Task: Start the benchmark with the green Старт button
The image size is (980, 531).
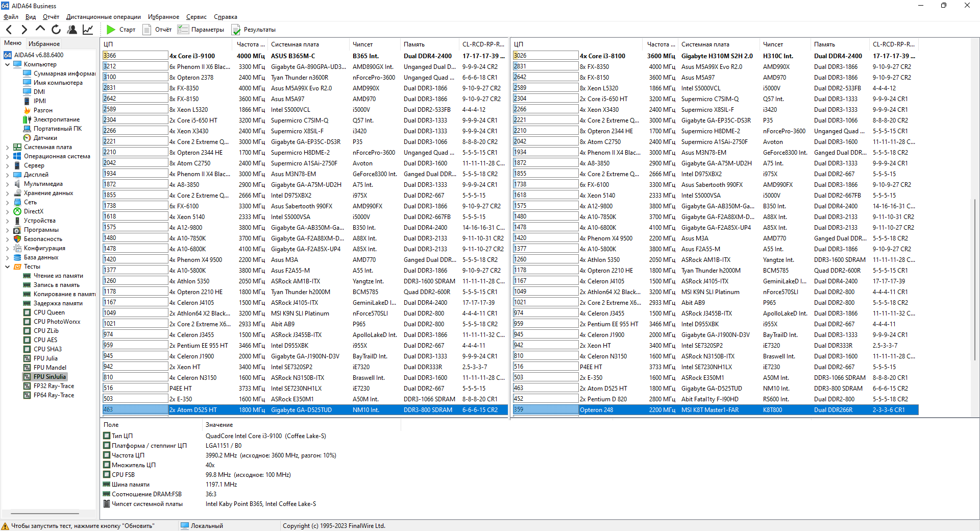Action: [x=121, y=30]
